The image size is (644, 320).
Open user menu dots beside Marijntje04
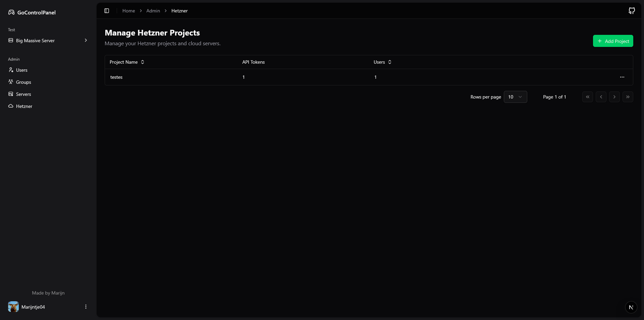[86, 307]
